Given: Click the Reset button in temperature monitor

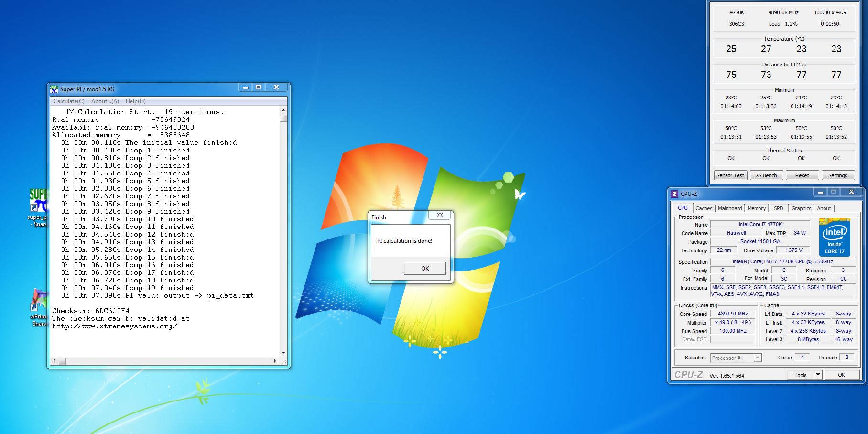Looking at the screenshot, I should [x=802, y=175].
